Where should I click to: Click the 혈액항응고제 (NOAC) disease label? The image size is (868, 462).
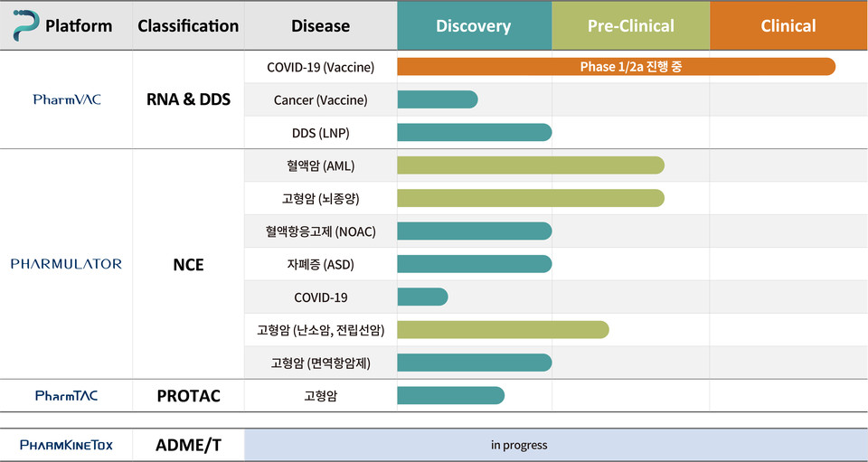point(320,231)
